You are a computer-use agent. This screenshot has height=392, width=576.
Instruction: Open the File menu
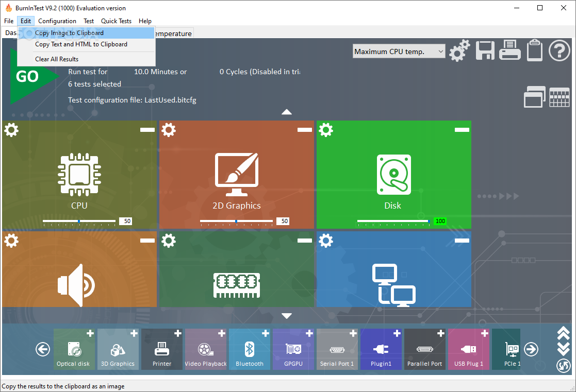pyautogui.click(x=9, y=21)
